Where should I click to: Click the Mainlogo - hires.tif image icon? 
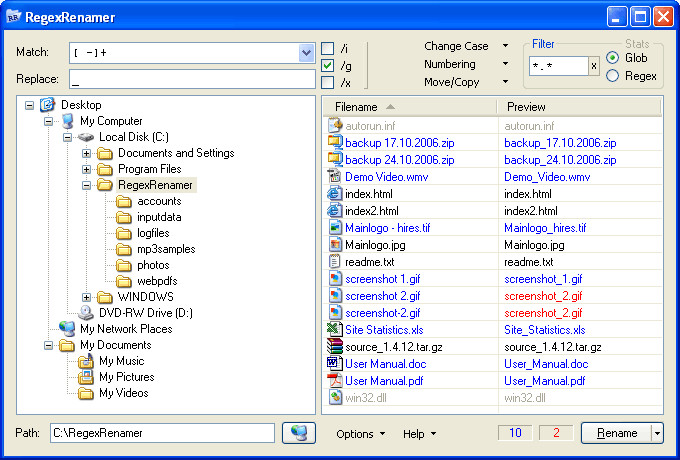click(335, 228)
